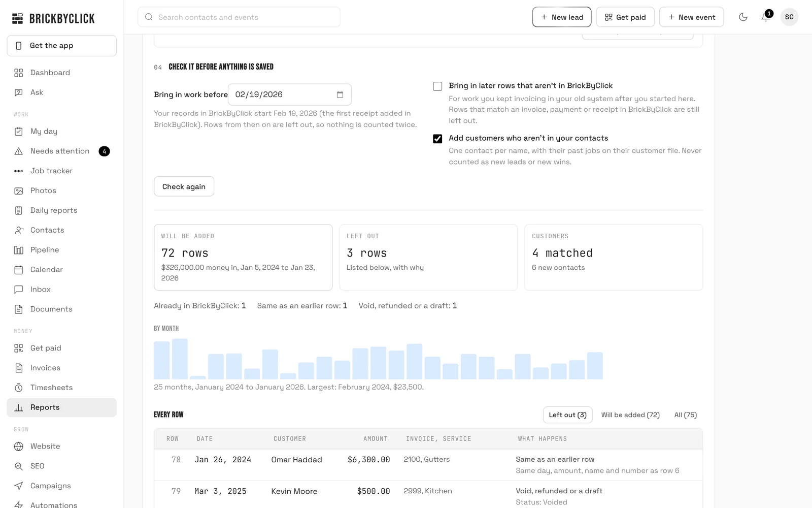Screen dimensions: 812x508
Task: Show Will be added (72) tab
Action: (630, 415)
